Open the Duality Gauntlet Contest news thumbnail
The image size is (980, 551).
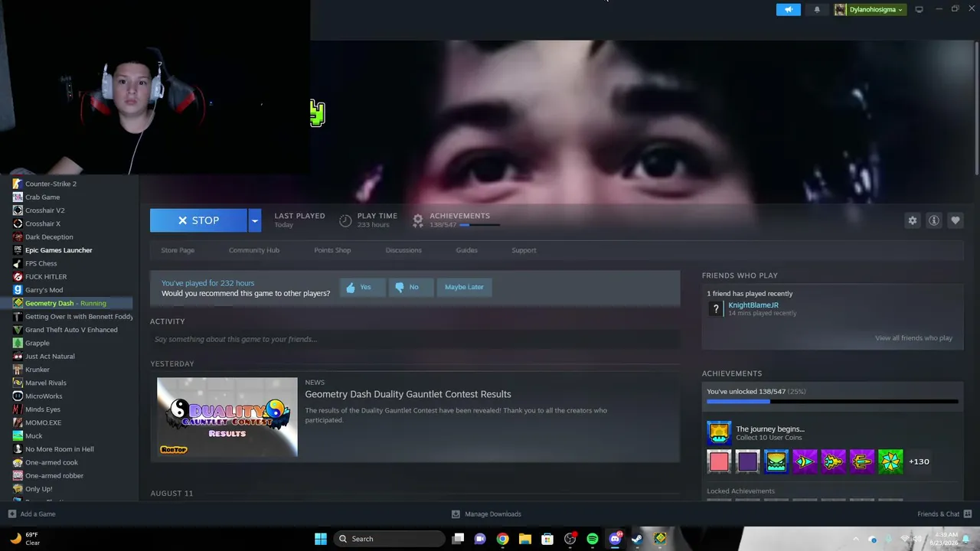coord(227,417)
